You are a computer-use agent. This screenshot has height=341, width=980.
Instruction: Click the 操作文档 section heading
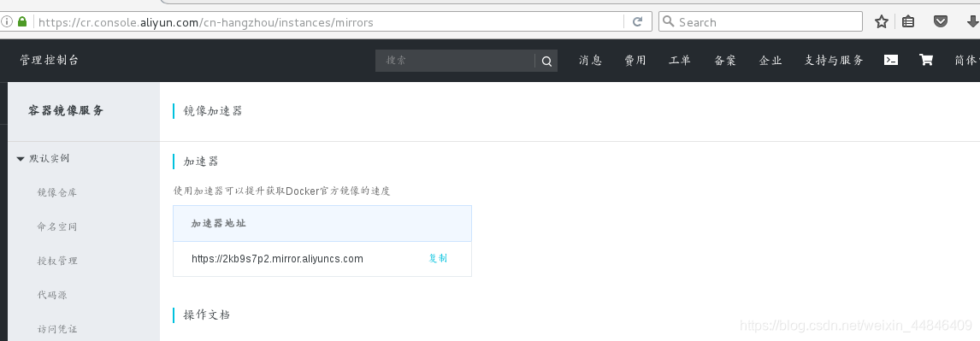206,315
